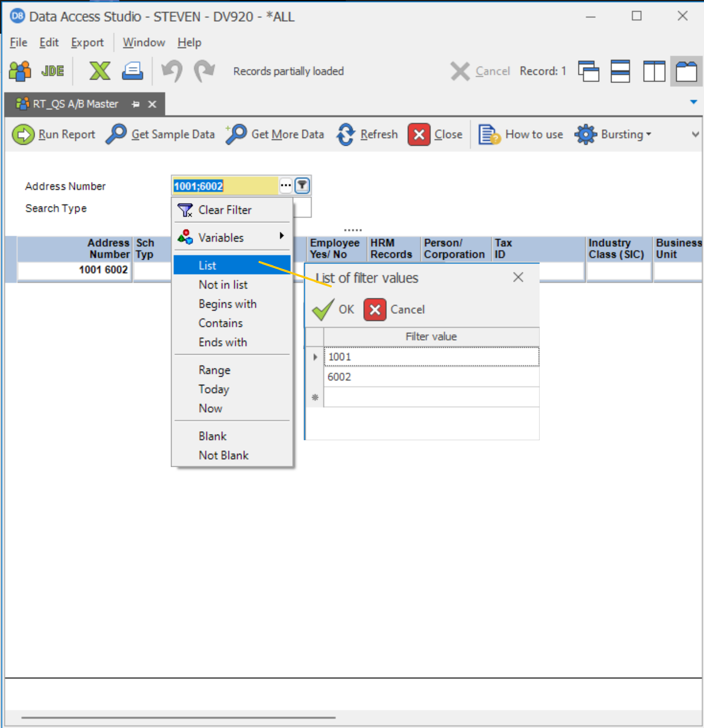This screenshot has width=704, height=728.
Task: Select the 1001 filter value row
Action: pos(431,357)
